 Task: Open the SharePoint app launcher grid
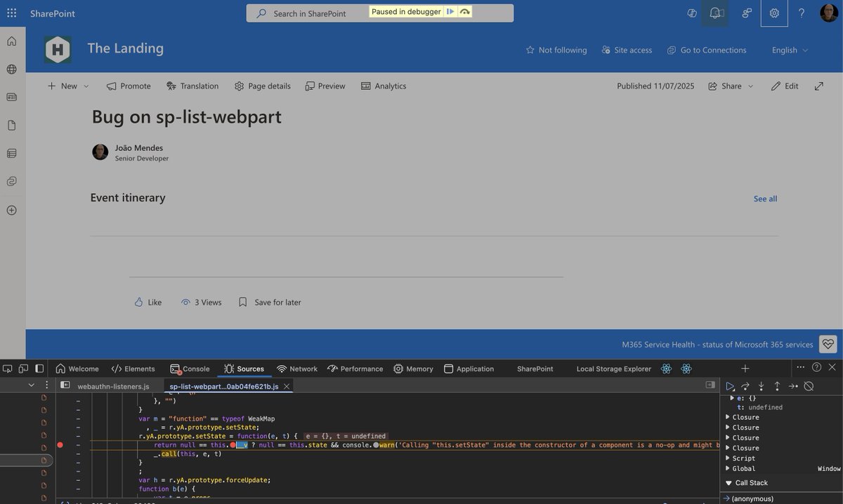(x=11, y=13)
